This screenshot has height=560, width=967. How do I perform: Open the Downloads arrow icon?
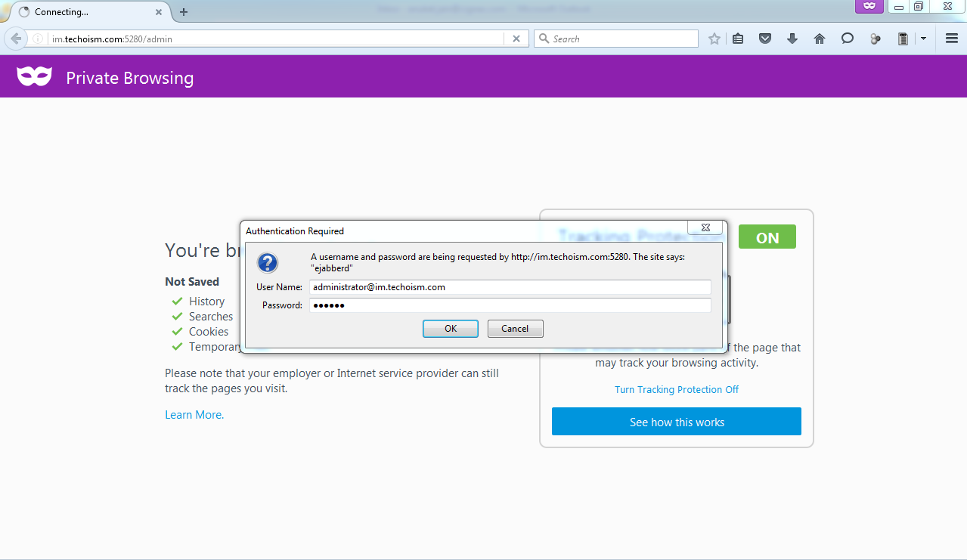(792, 39)
